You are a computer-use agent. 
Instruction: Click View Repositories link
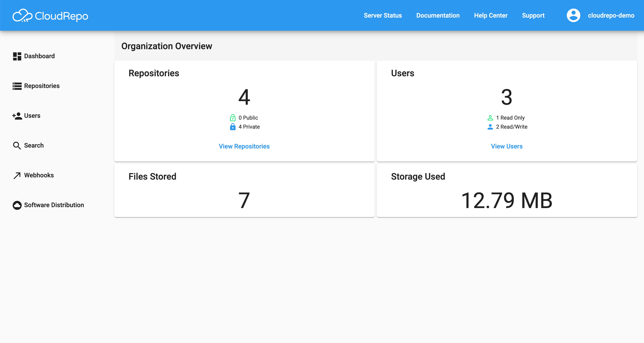click(x=244, y=146)
